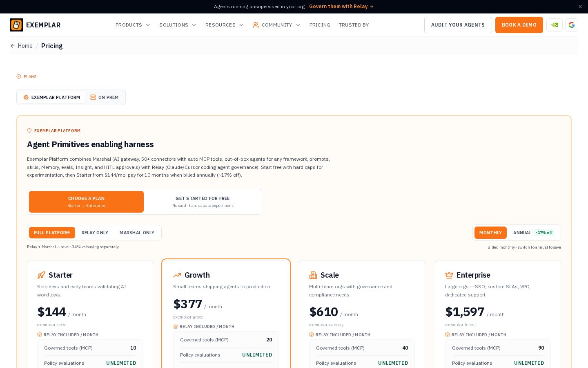
Task: Click the Growth trending arrow icon
Action: coord(177,275)
